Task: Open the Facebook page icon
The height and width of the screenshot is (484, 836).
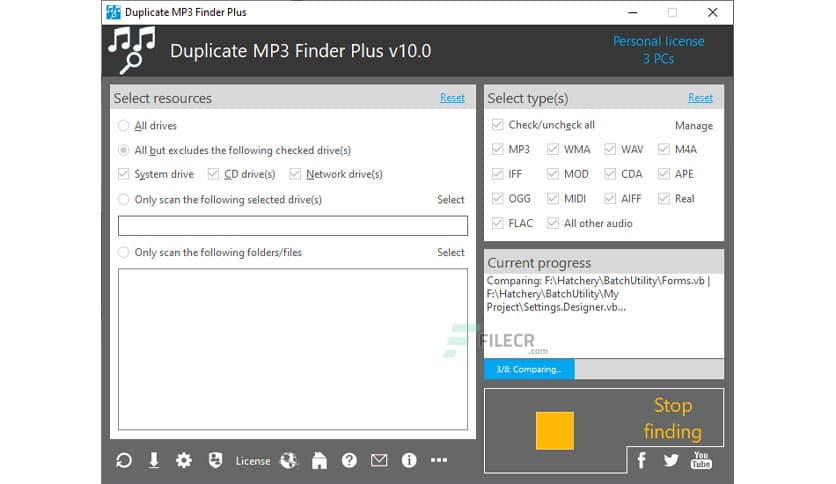Action: pyautogui.click(x=641, y=459)
